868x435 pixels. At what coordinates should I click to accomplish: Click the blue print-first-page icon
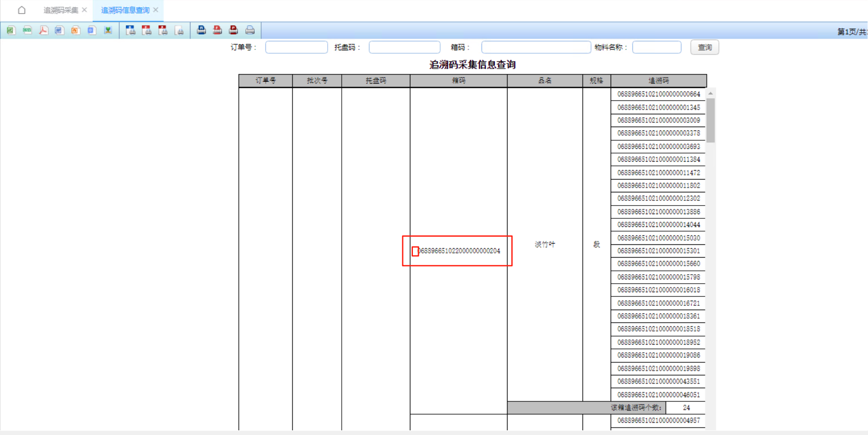click(201, 30)
